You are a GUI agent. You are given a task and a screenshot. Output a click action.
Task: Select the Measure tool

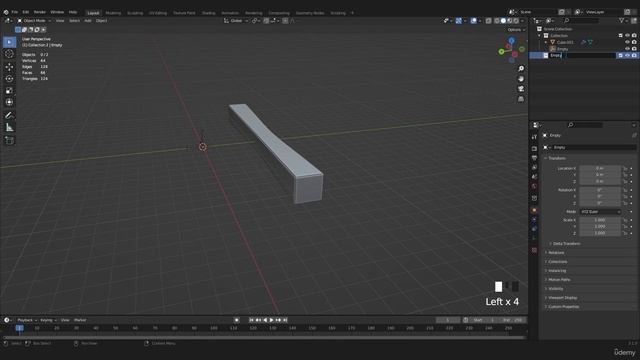[9, 128]
